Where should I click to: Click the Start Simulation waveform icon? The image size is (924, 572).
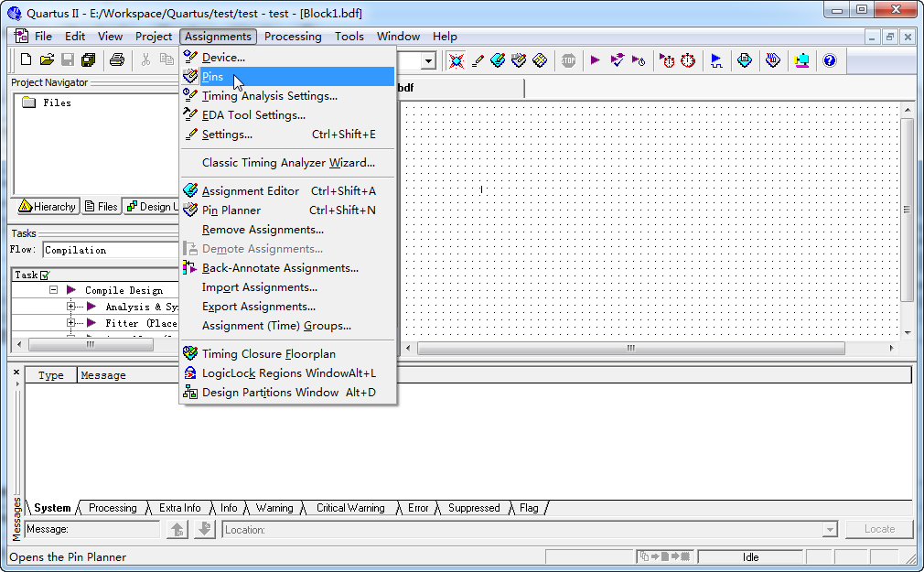coord(716,60)
